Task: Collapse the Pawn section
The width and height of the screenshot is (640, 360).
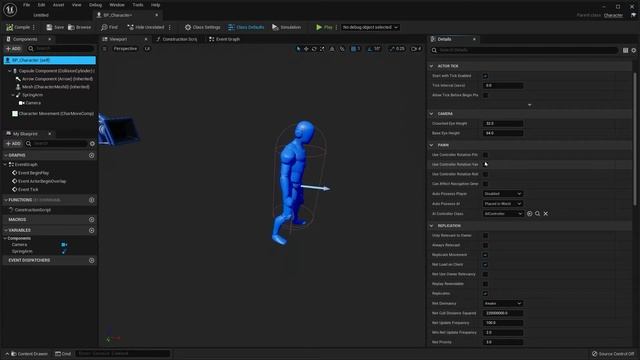Action: tap(431, 145)
